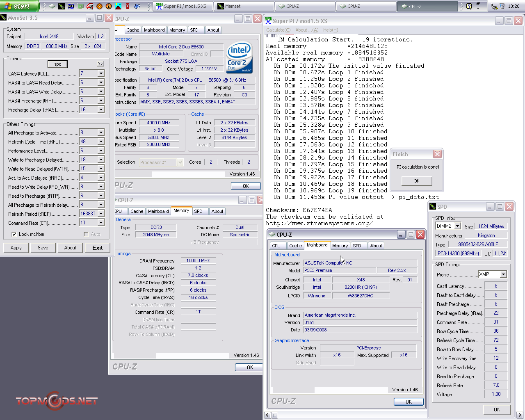Click OK in the SPD window

click(x=497, y=409)
